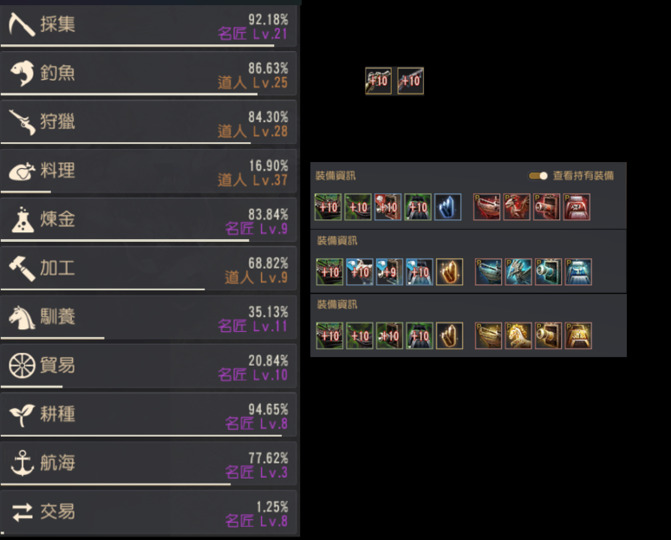Click the first +10 musket icon above equipment panel
Screen dimensions: 671x540
pos(378,80)
